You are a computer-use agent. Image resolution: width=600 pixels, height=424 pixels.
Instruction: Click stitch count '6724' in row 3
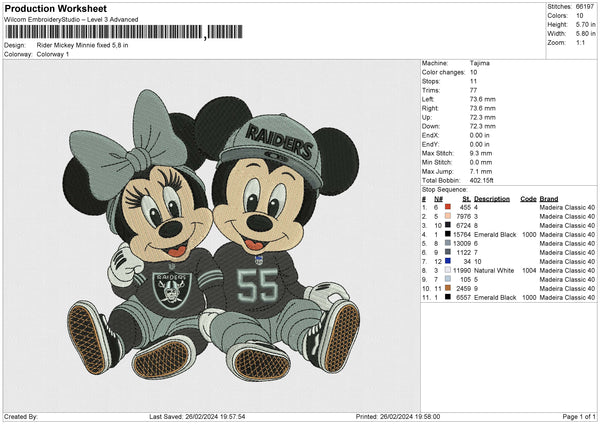(x=463, y=225)
